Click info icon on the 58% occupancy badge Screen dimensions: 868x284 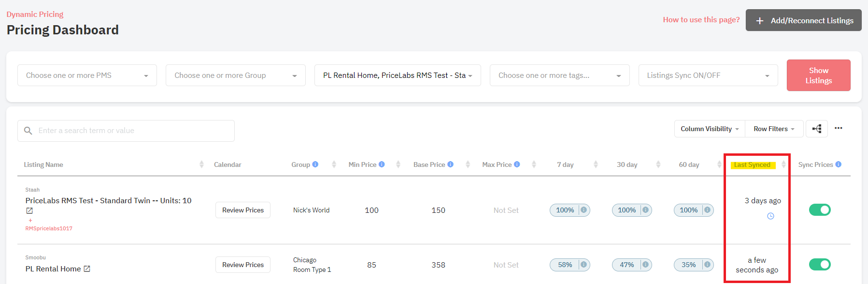pyautogui.click(x=583, y=265)
